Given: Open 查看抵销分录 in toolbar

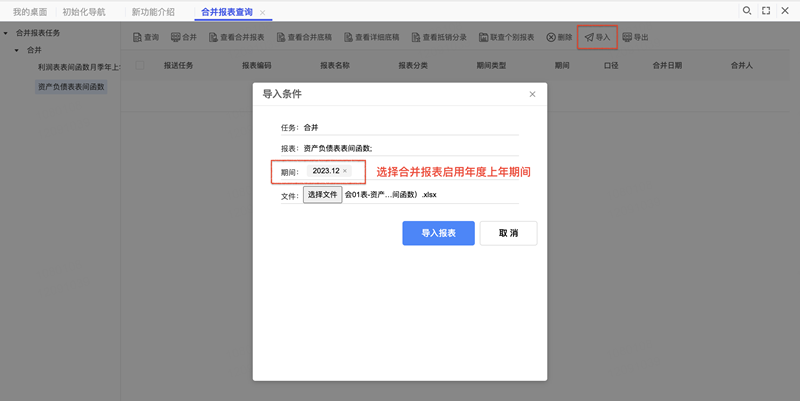Looking at the screenshot, I should click(x=439, y=37).
